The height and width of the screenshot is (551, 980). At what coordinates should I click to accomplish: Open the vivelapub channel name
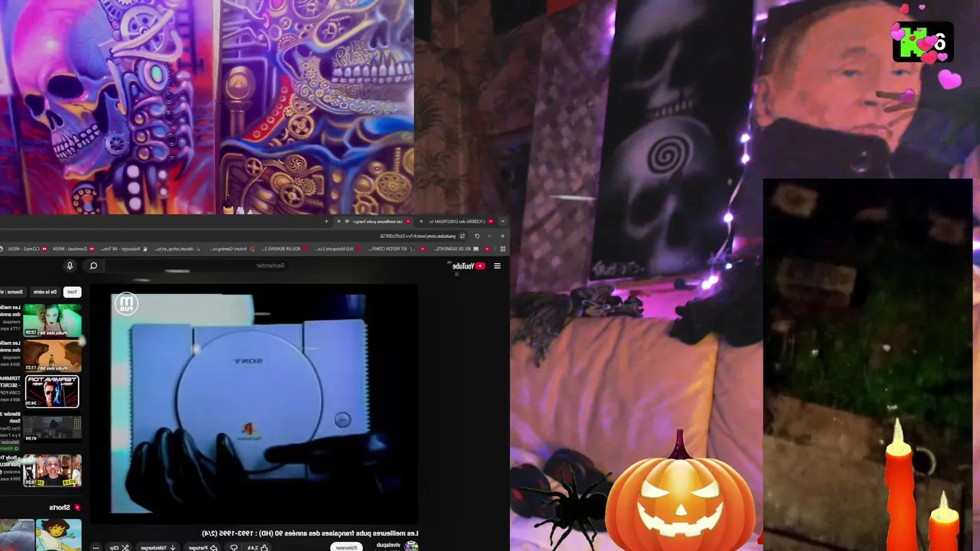pos(388,545)
